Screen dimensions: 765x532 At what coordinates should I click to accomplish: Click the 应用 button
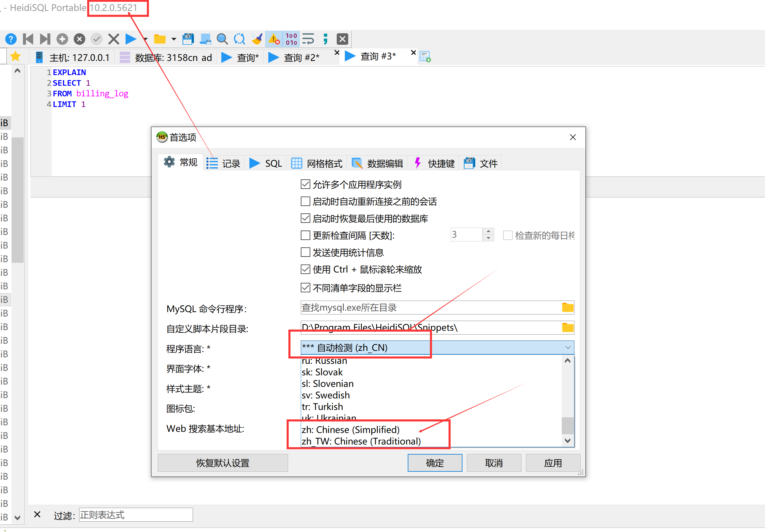point(553,463)
